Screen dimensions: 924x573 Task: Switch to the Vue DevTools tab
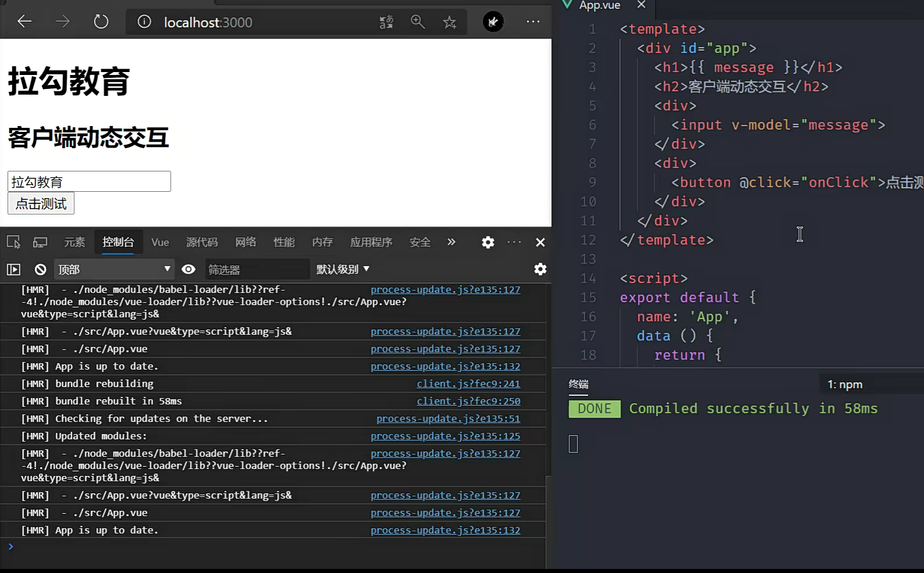point(160,242)
